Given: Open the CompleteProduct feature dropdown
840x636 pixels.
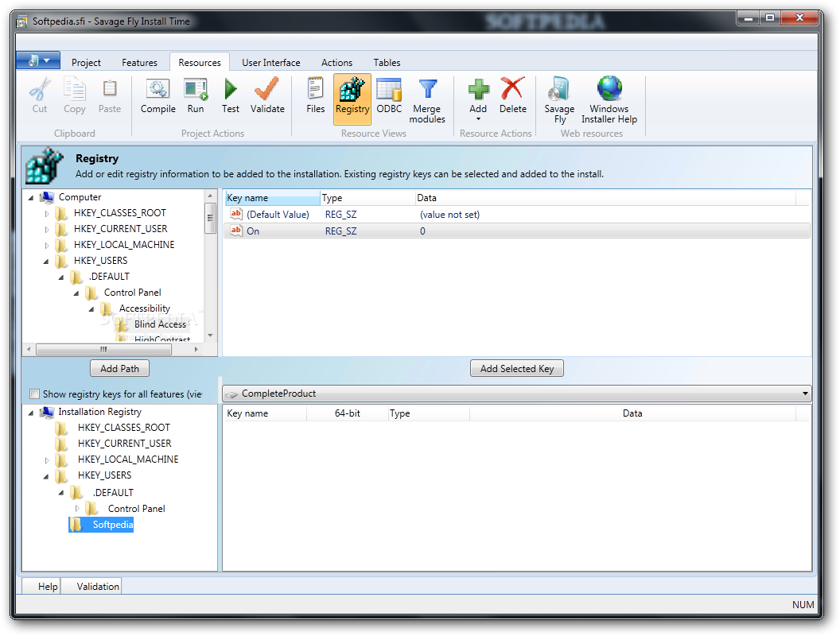Looking at the screenshot, I should [517, 394].
